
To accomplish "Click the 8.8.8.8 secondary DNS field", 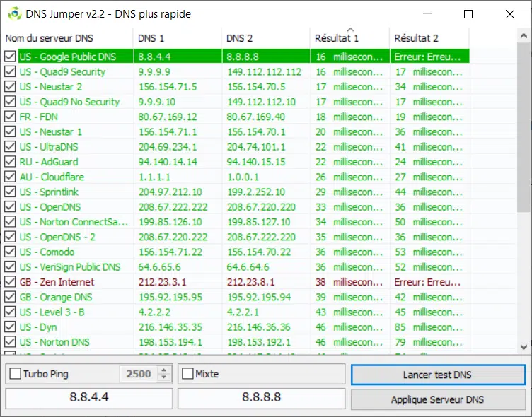I will (x=262, y=397).
